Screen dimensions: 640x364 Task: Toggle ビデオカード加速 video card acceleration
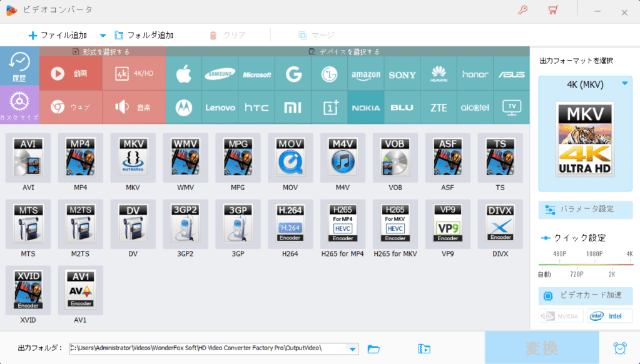point(586,296)
